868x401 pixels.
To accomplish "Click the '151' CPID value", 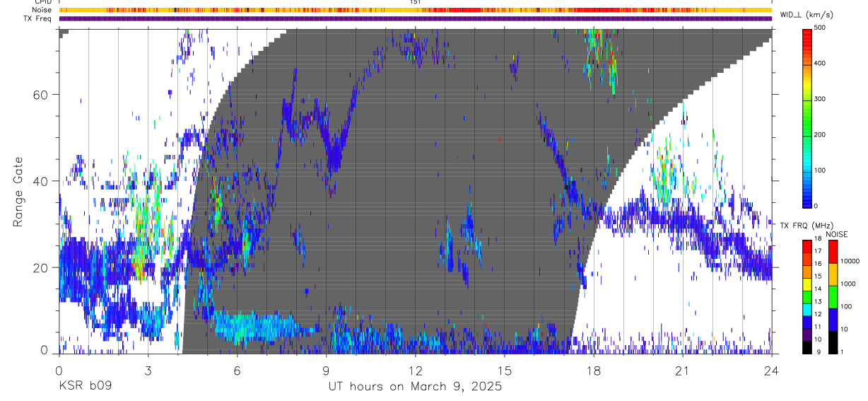I will coord(416,3).
